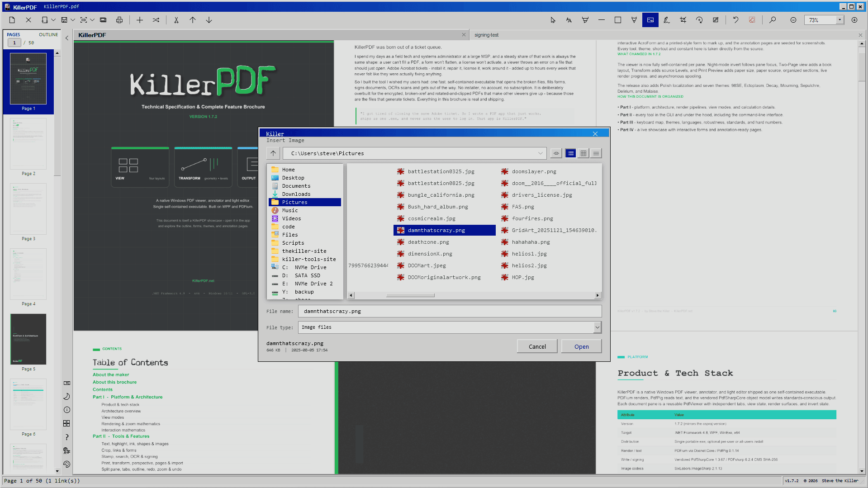Open the File type dropdown
Screen dimensions: 868x488
(598, 327)
